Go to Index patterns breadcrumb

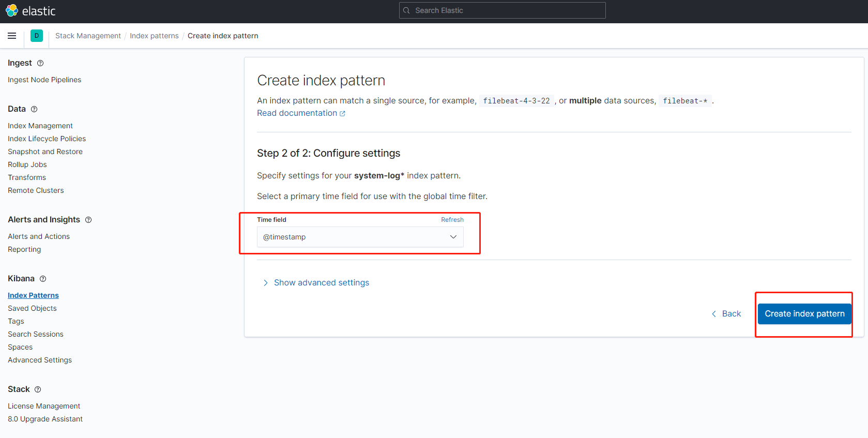tap(154, 36)
